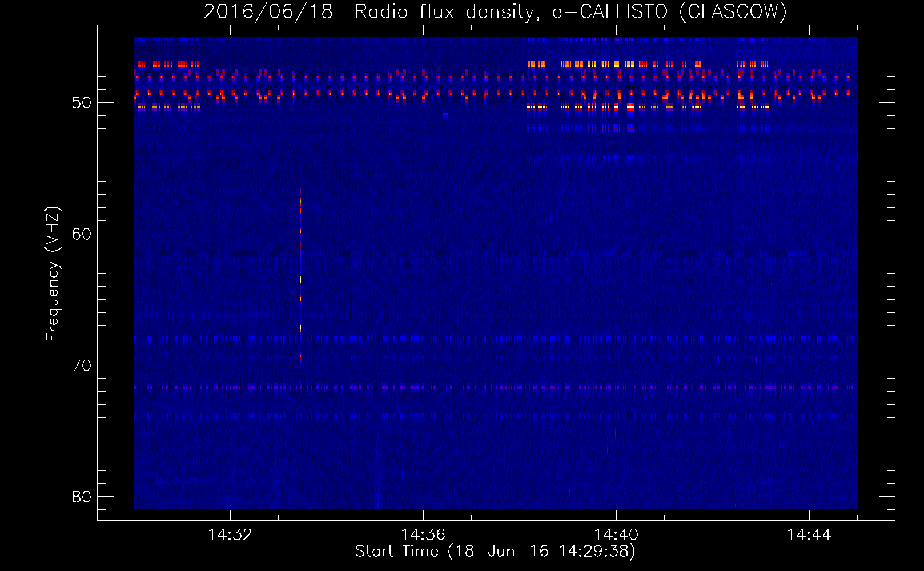
Task: Click the 50 frequency tick label
Action: (x=82, y=103)
